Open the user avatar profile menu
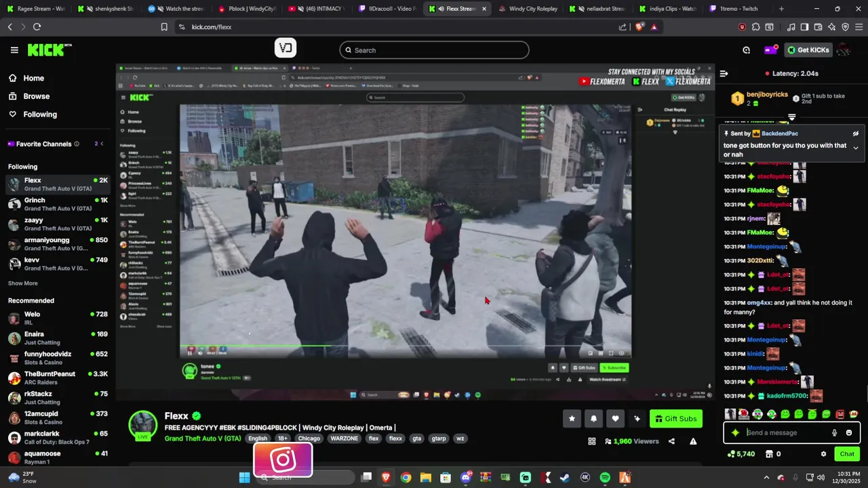868x488 pixels. coord(844,50)
